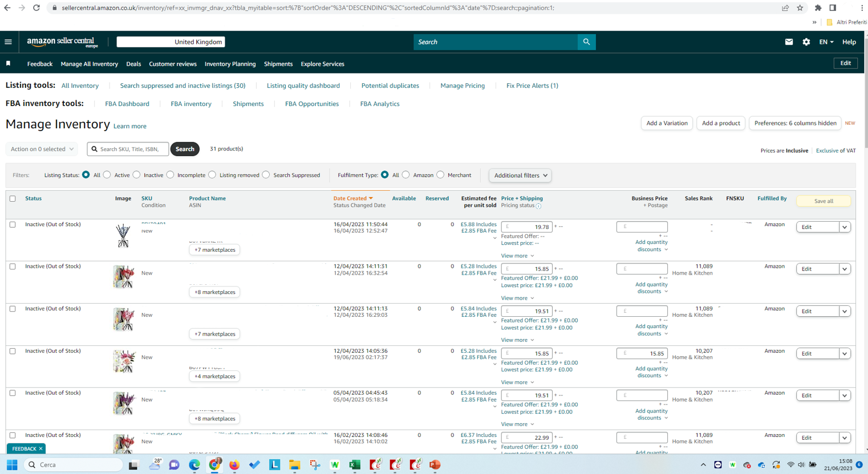Open the weather widget showing 28°
This screenshot has width=868, height=474.
click(x=155, y=464)
